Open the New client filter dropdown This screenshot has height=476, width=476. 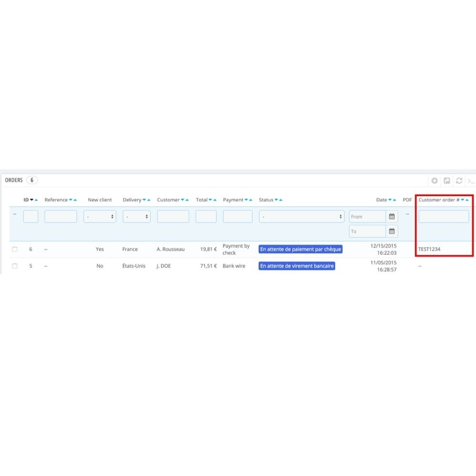coord(100,217)
